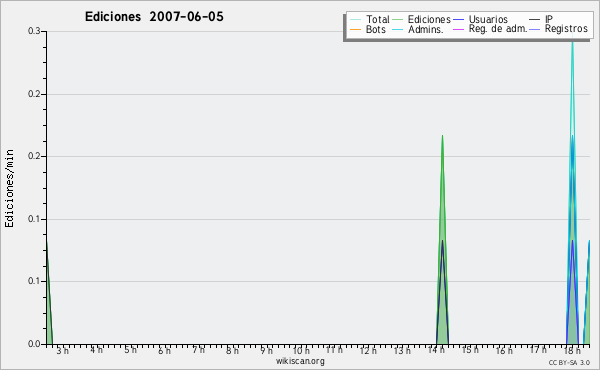This screenshot has width=600, height=370.
Task: Click the 16 h x-axis label
Action: (x=504, y=350)
